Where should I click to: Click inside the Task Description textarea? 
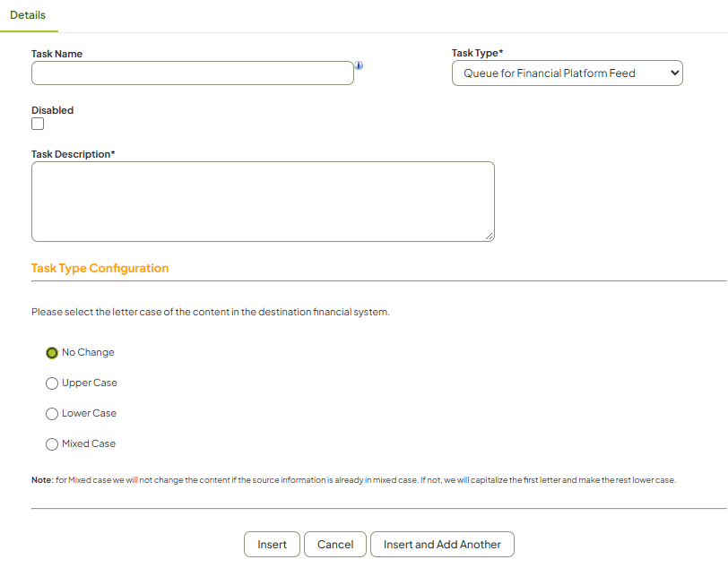click(x=263, y=202)
